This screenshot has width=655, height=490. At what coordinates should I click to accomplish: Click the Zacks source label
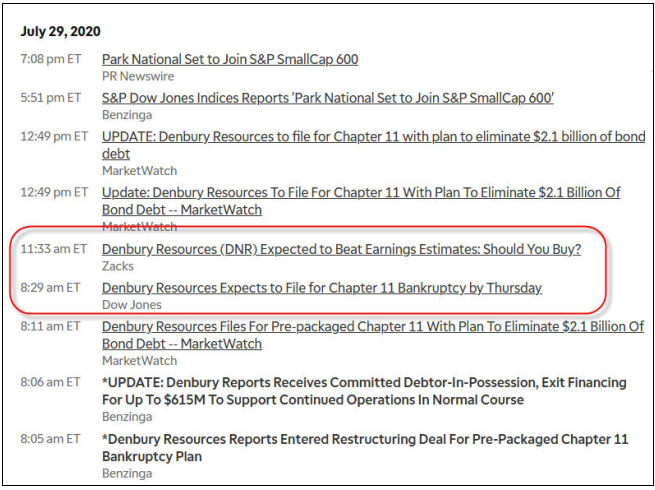118,266
